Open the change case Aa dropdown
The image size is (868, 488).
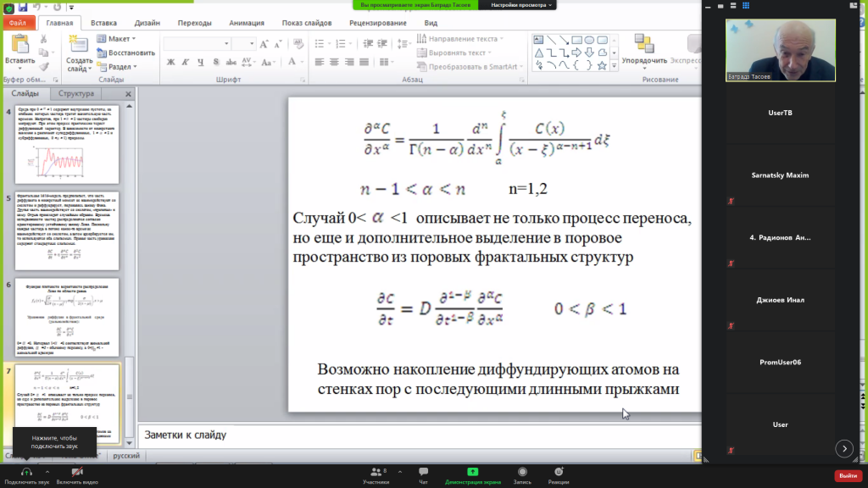(268, 62)
